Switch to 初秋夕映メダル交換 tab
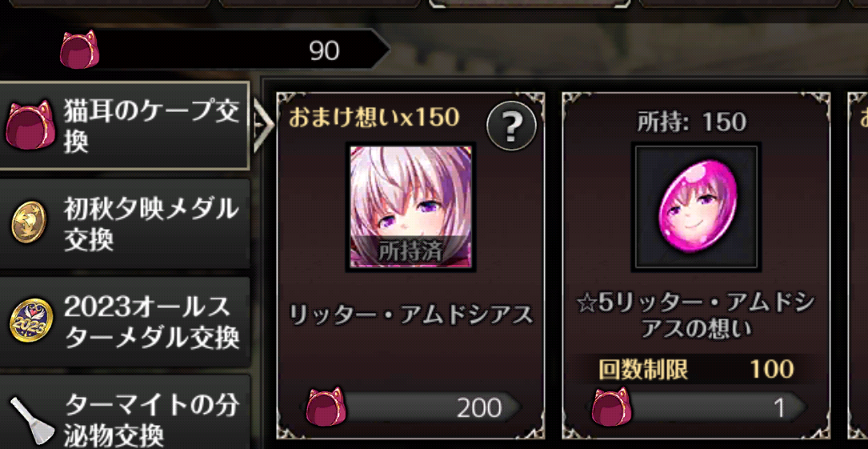Viewport: 868px width, 449px height. [125, 223]
